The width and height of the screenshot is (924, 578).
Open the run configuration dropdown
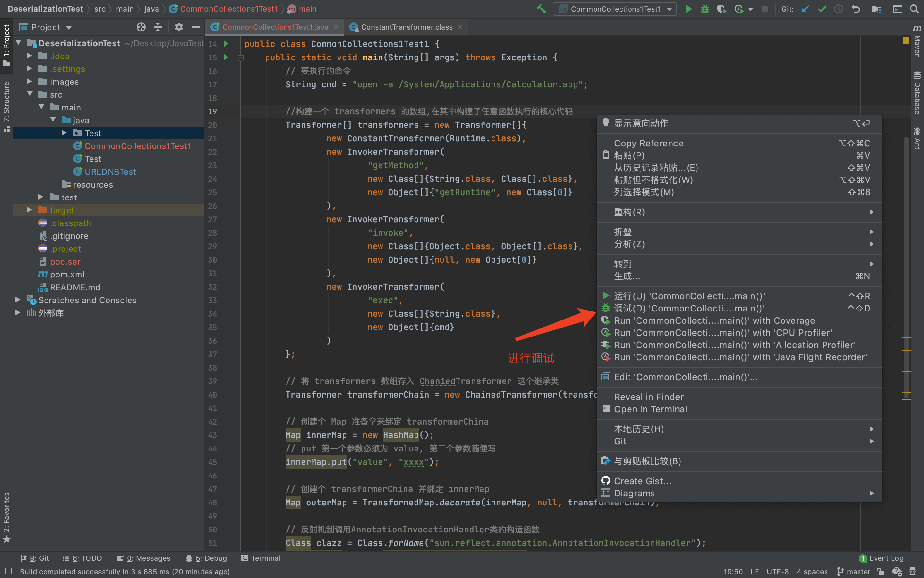(615, 9)
